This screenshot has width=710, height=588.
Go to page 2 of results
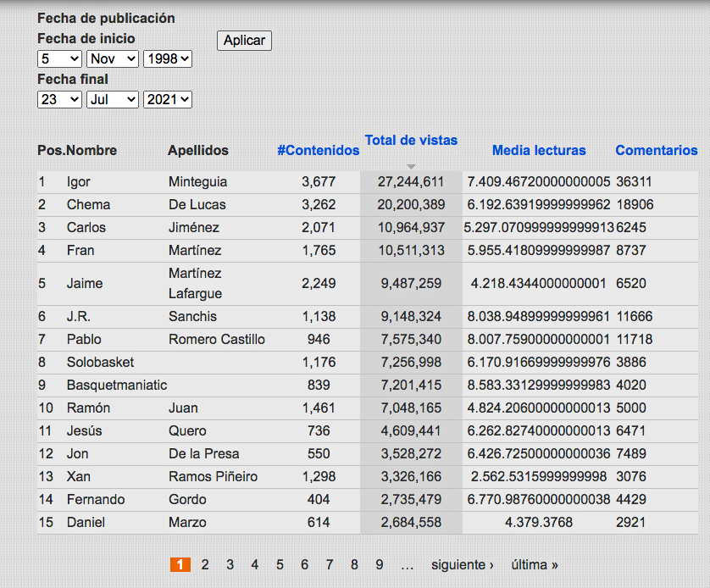tap(205, 564)
